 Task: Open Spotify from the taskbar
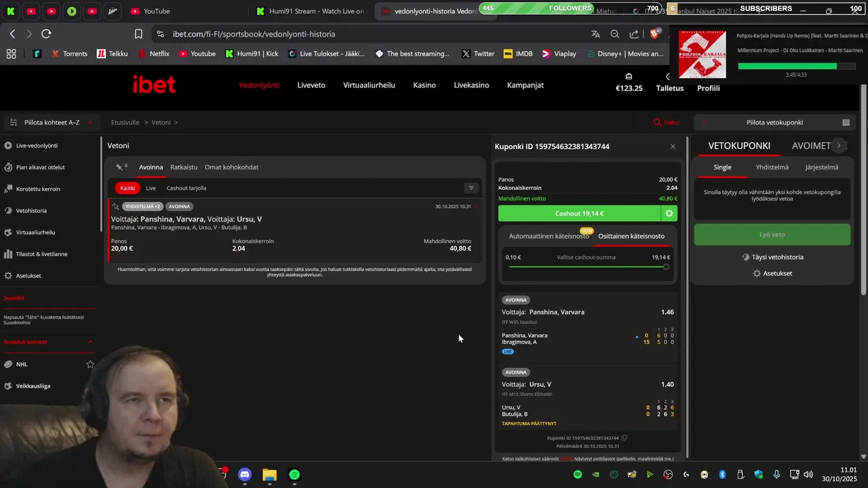294,474
